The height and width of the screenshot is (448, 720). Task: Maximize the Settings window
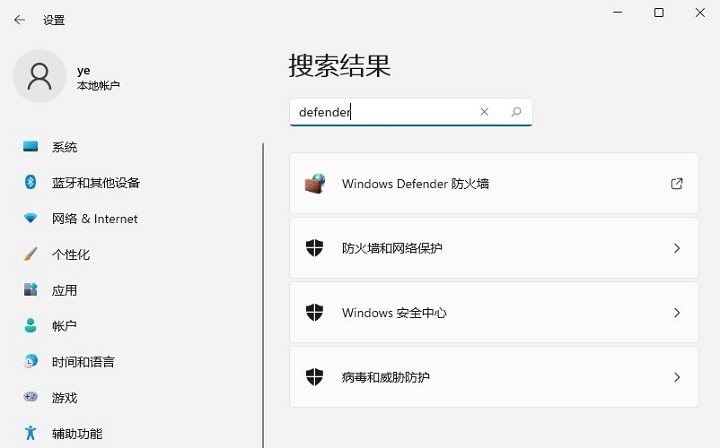point(658,12)
